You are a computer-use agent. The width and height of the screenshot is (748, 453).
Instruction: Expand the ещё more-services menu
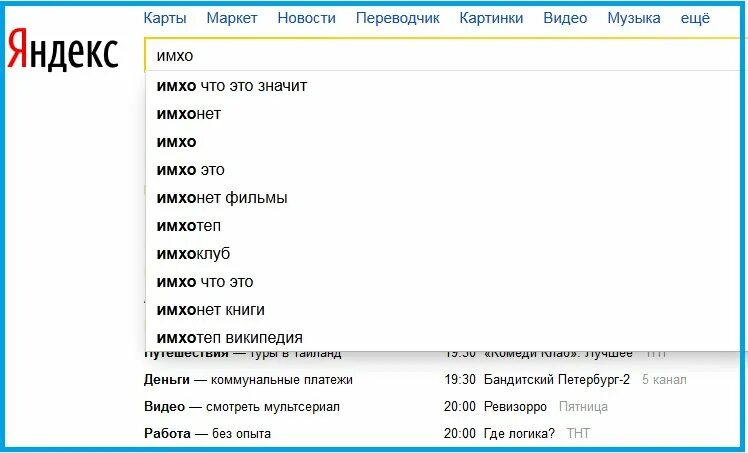point(696,18)
